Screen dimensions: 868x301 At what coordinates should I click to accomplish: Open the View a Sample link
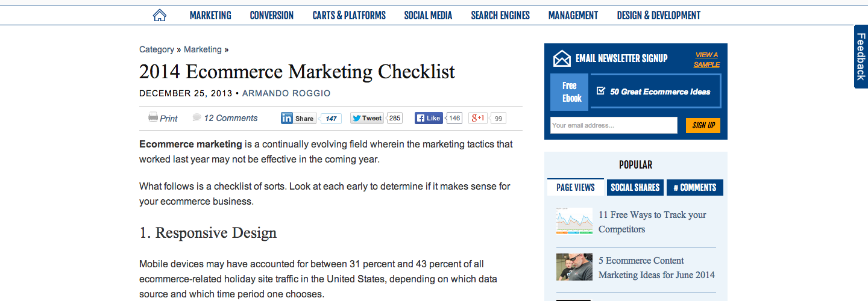click(x=706, y=60)
